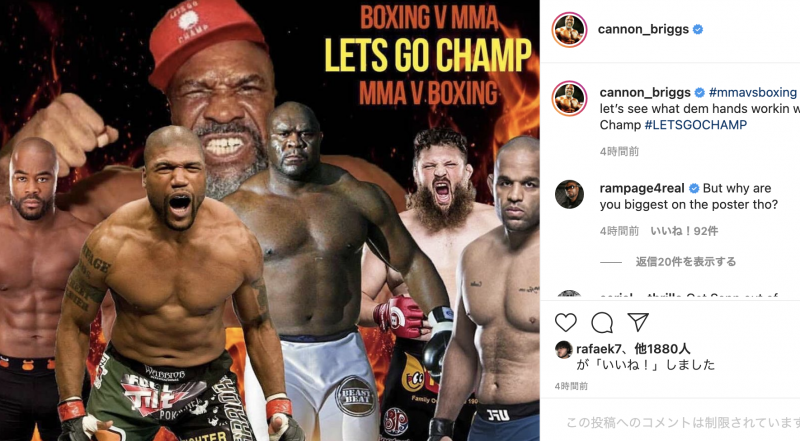Click verified badge beside header cannon_briggs
The height and width of the screenshot is (441, 800).
697,30
